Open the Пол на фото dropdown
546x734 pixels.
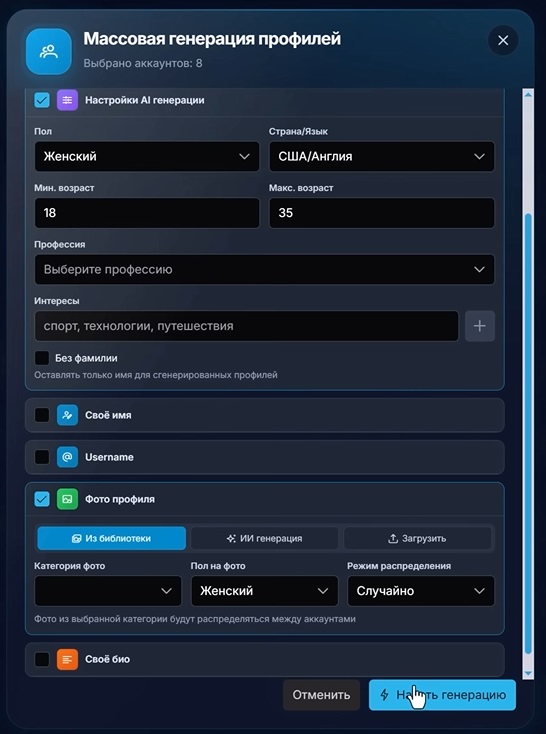coord(265,591)
